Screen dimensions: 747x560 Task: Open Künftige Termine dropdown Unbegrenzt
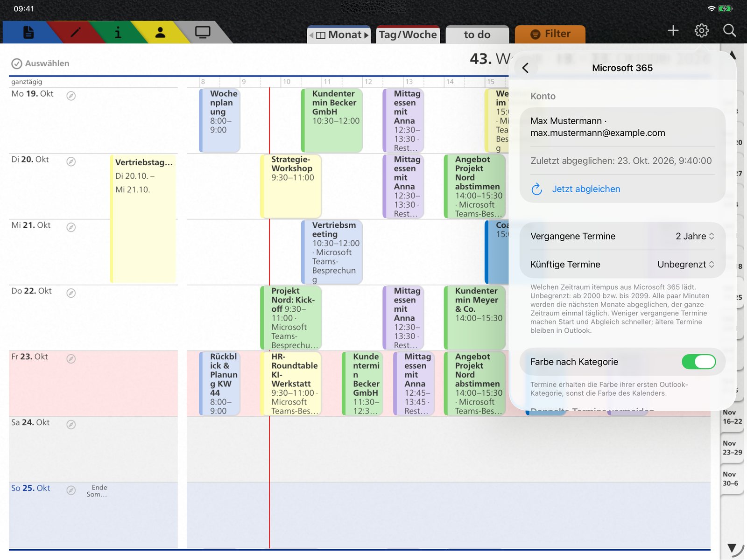tap(686, 265)
